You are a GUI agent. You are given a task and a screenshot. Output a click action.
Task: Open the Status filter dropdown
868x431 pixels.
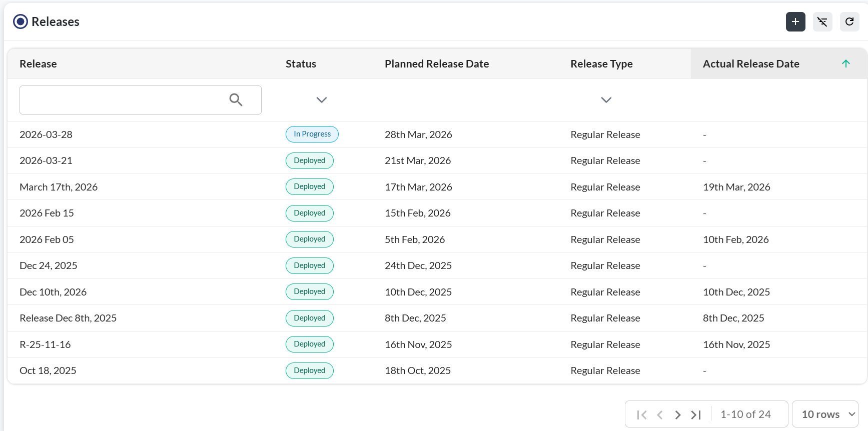[x=322, y=100]
